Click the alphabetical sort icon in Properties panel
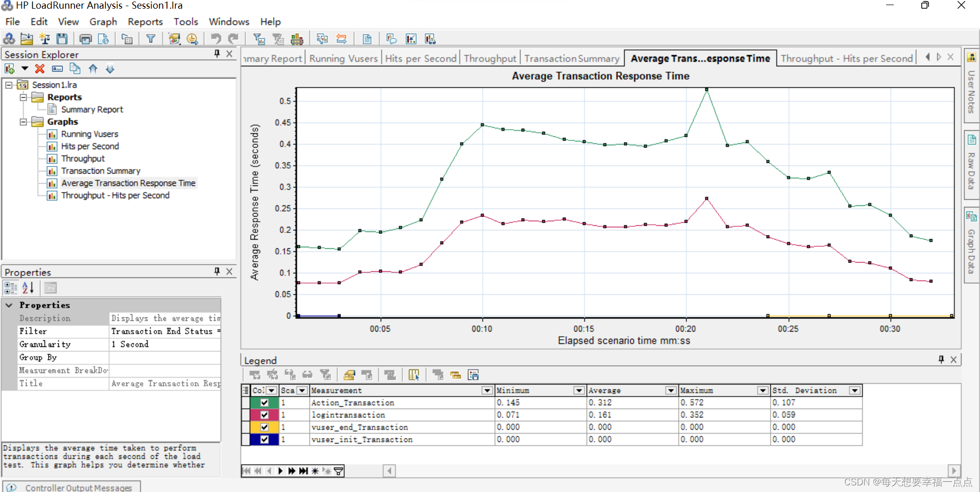The width and height of the screenshot is (980, 492). pyautogui.click(x=28, y=288)
